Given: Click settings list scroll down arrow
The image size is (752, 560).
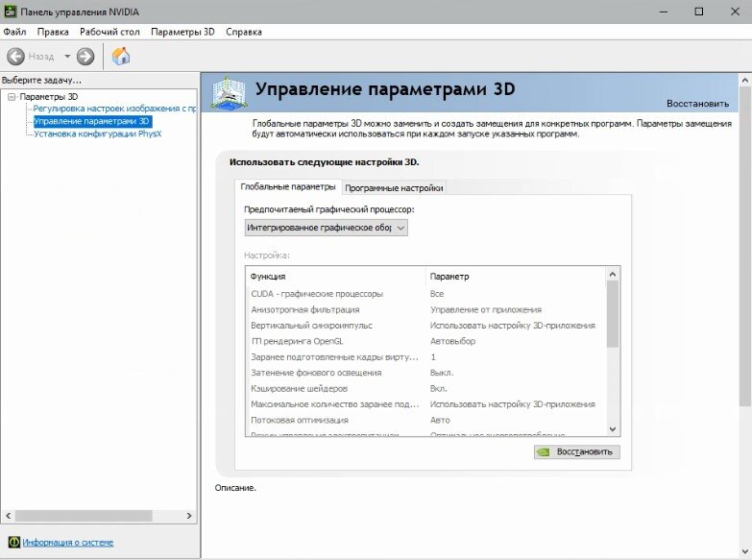Looking at the screenshot, I should pyautogui.click(x=613, y=429).
